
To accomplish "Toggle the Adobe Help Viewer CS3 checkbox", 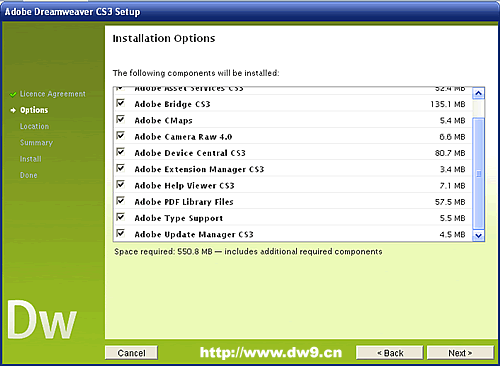I will click(120, 184).
